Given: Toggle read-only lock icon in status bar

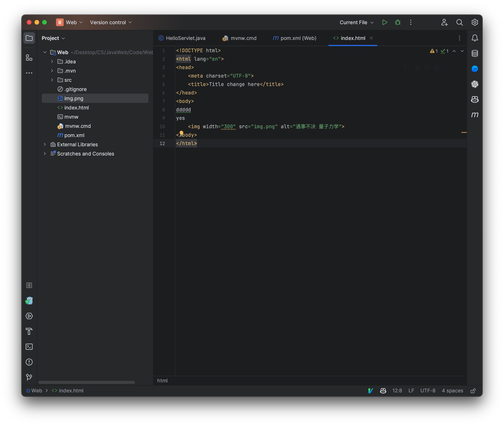Looking at the screenshot, I should pos(473,391).
